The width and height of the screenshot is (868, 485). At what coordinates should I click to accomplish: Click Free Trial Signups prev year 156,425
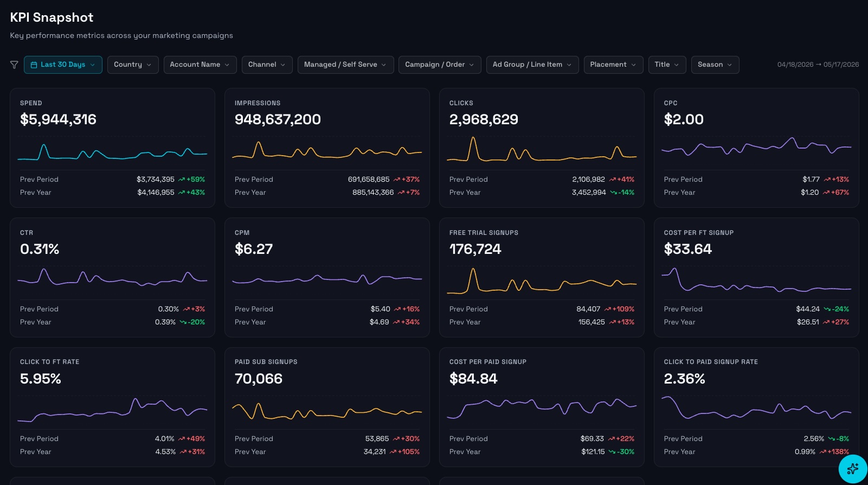click(x=591, y=322)
